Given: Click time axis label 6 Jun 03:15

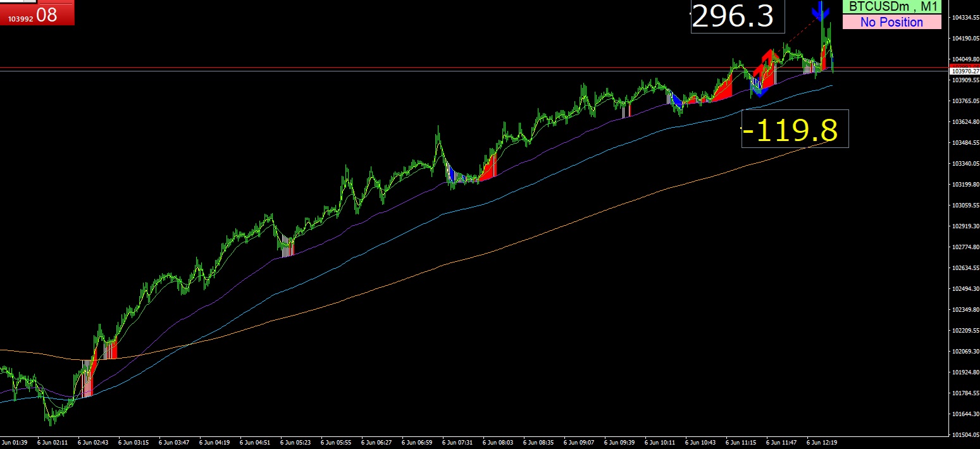Looking at the screenshot, I should (133, 443).
